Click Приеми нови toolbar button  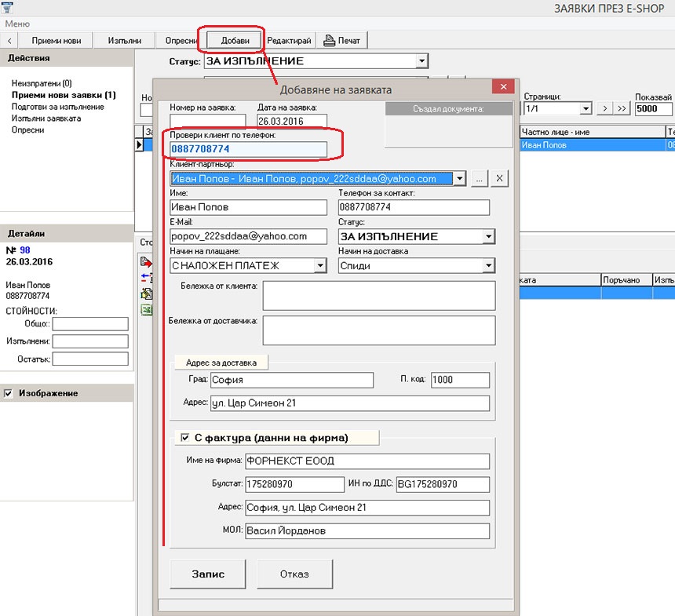pyautogui.click(x=57, y=41)
